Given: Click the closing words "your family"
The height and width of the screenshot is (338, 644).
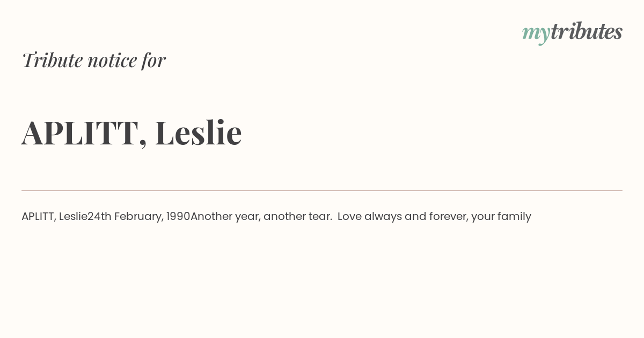Looking at the screenshot, I should click(501, 217).
